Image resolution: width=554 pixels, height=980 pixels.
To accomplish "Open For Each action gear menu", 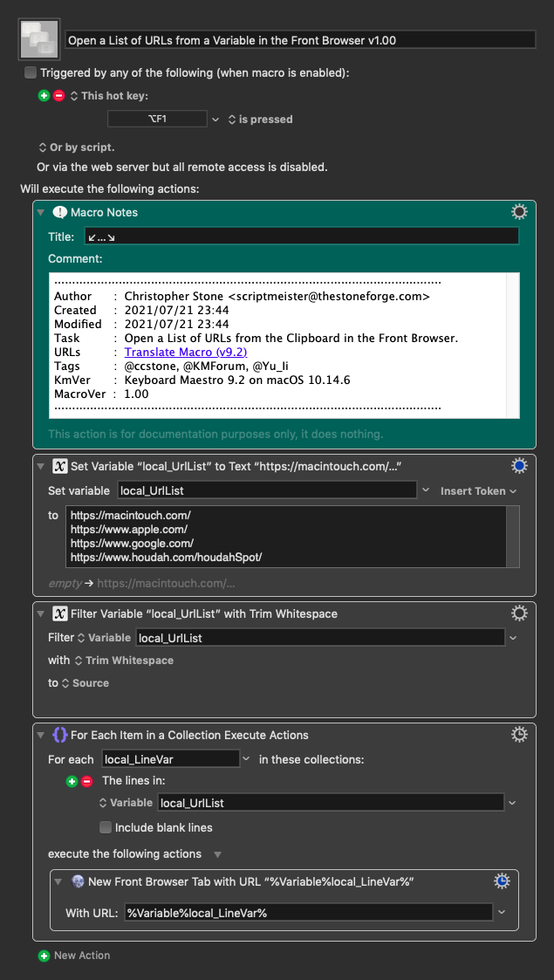I will click(x=519, y=735).
